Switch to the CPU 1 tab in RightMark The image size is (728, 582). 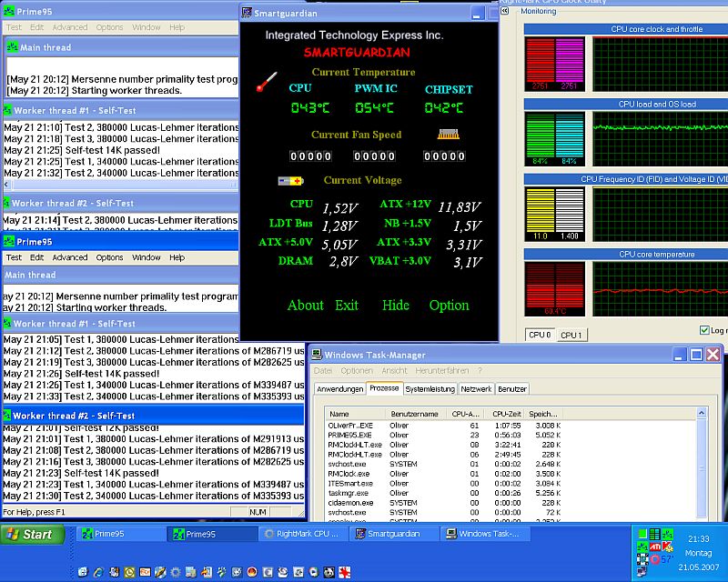pyautogui.click(x=571, y=335)
